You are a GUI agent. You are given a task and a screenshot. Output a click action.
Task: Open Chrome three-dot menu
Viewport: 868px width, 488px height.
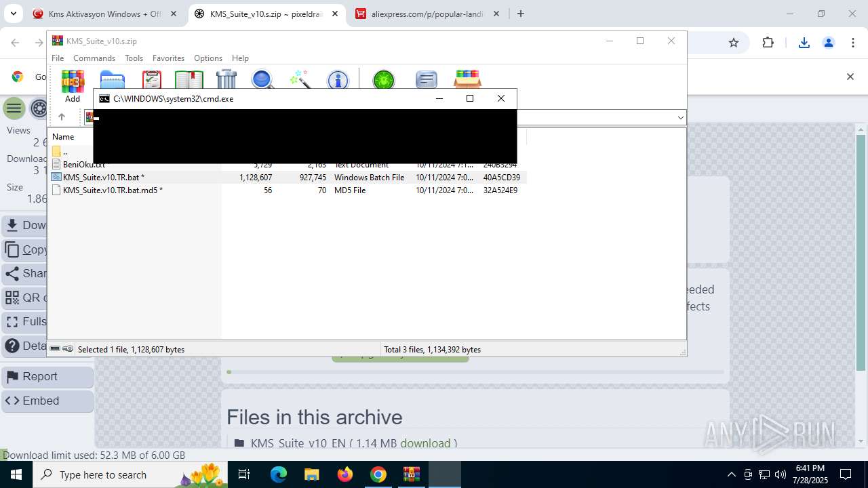click(852, 43)
